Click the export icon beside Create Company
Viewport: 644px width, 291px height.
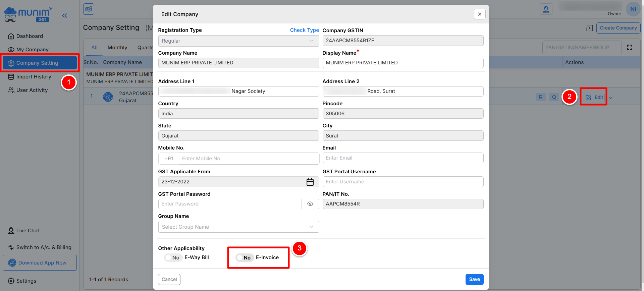589,28
